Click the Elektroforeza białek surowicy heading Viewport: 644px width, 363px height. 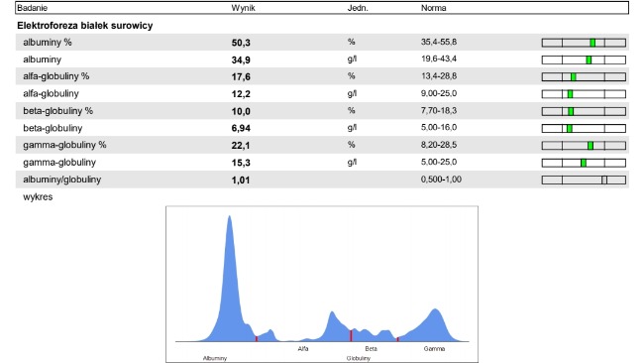pos(84,26)
